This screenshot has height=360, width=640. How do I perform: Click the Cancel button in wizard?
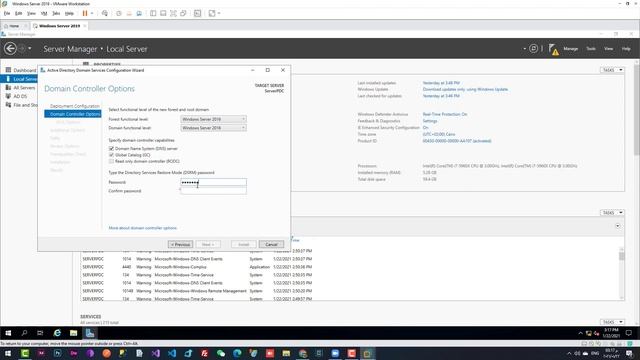(271, 244)
